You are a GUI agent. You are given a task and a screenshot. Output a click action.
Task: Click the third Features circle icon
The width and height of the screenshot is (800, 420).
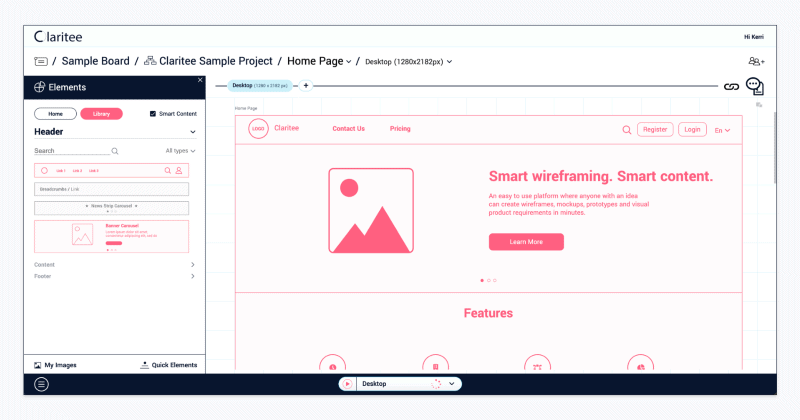[537, 363]
